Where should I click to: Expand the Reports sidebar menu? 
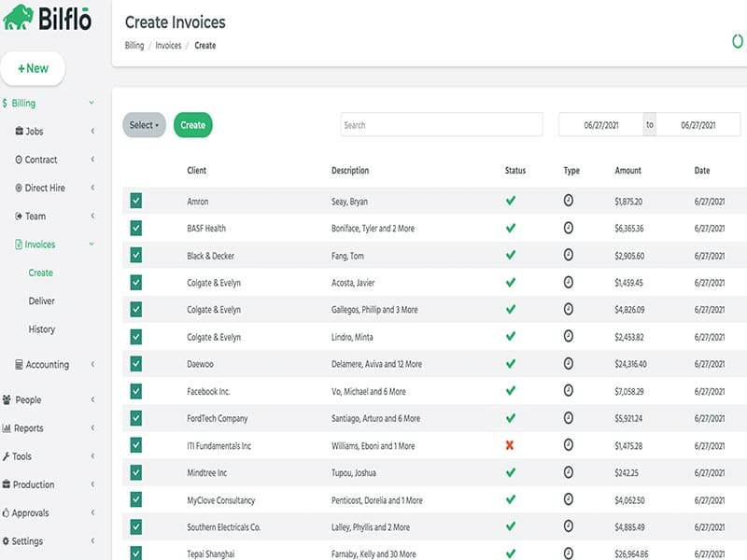29,428
